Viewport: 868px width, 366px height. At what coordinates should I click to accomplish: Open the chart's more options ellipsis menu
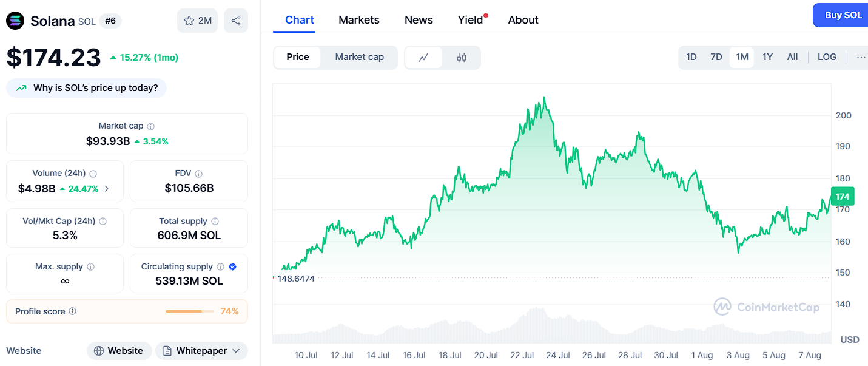[861, 56]
